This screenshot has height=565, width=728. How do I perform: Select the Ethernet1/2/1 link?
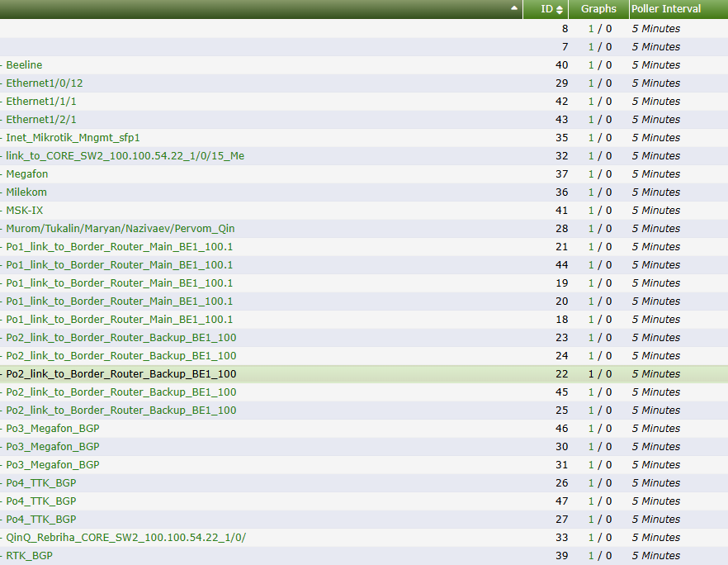coord(41,120)
